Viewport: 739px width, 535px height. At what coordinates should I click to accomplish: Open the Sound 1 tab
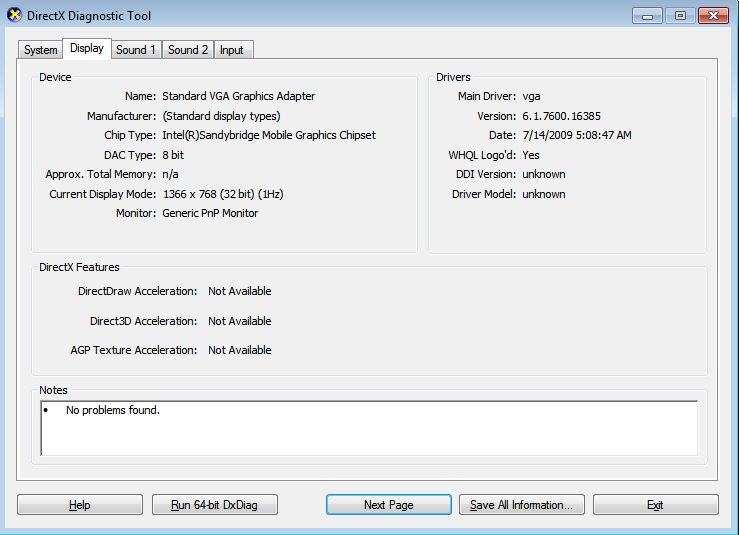coord(136,50)
